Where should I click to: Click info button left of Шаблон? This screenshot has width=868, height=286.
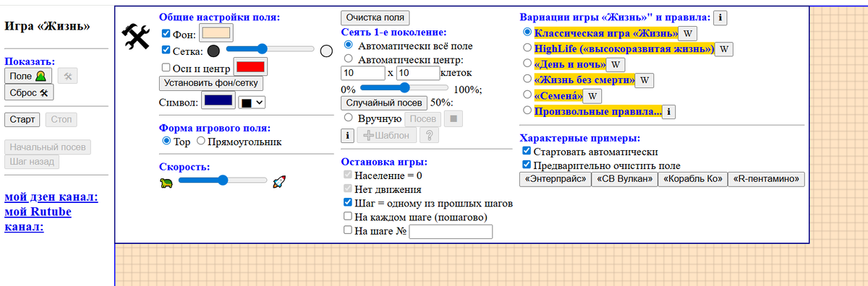click(x=347, y=135)
